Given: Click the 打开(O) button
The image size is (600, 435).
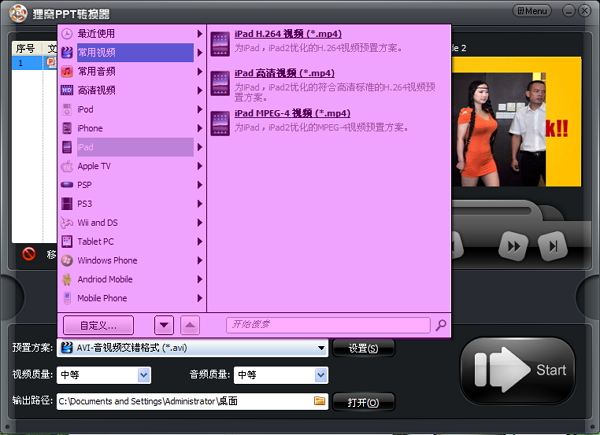Looking at the screenshot, I should coord(363,402).
